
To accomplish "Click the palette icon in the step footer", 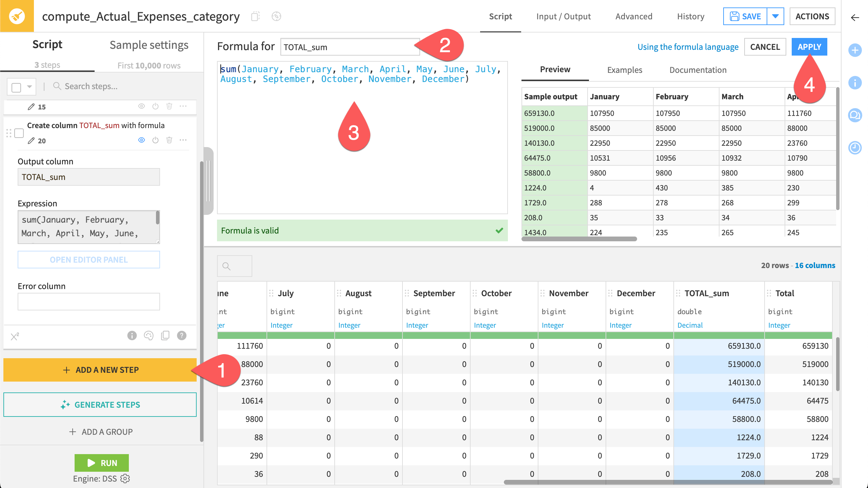I will pos(149,335).
